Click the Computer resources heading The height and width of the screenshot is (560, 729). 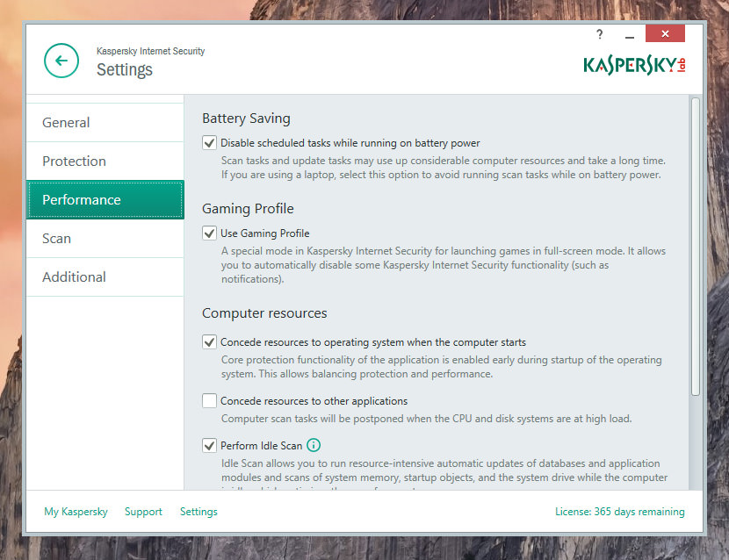[x=264, y=313]
